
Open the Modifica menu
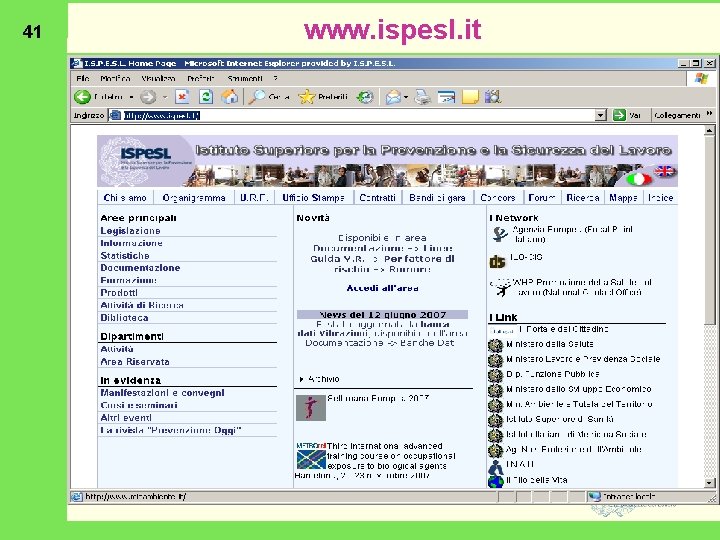pos(115,79)
